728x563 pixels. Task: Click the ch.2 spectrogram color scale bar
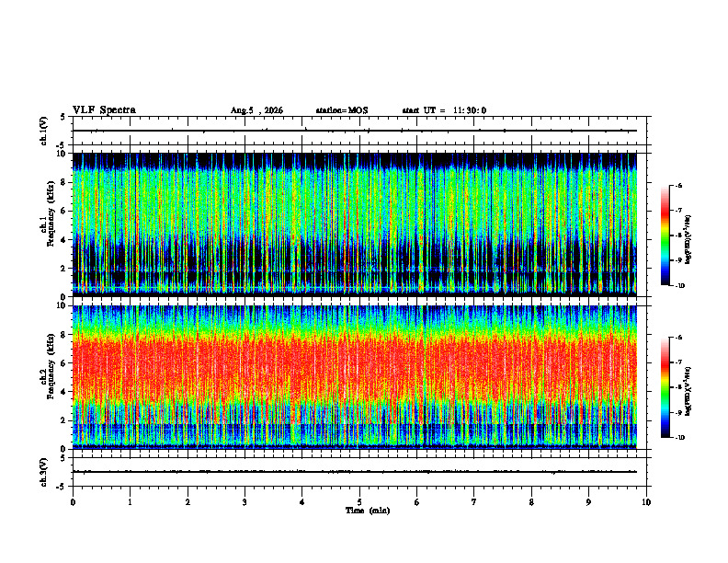point(665,387)
